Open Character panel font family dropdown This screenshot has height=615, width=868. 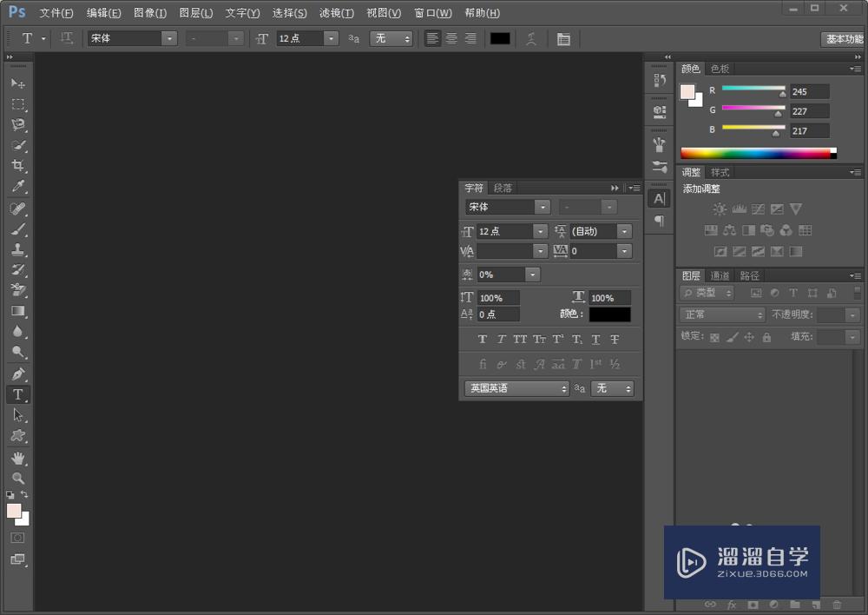[x=542, y=207]
